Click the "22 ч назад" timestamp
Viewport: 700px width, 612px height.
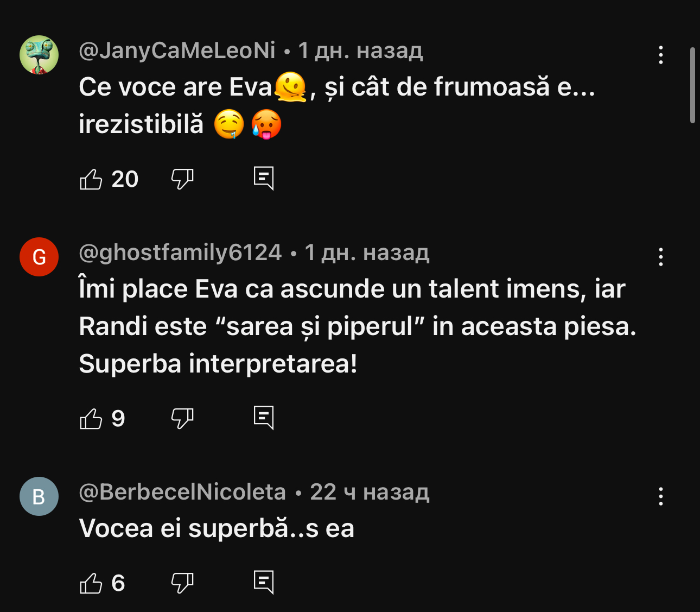tap(370, 492)
